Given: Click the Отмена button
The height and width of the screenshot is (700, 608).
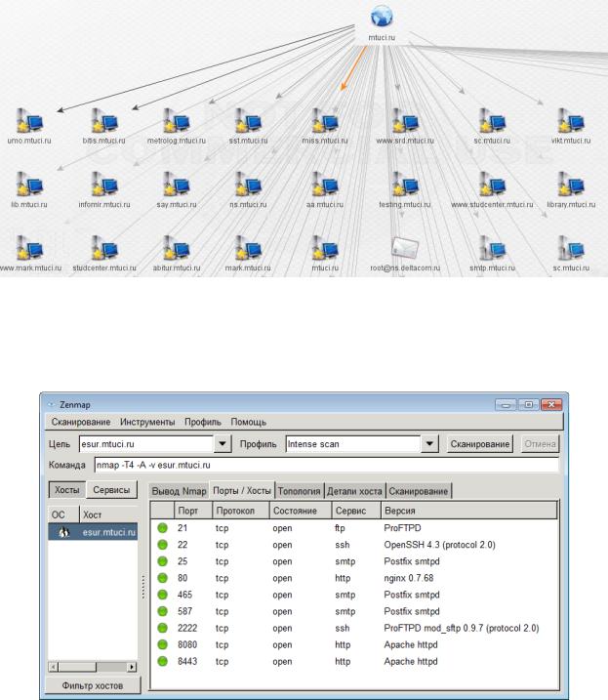Looking at the screenshot, I should (x=540, y=444).
